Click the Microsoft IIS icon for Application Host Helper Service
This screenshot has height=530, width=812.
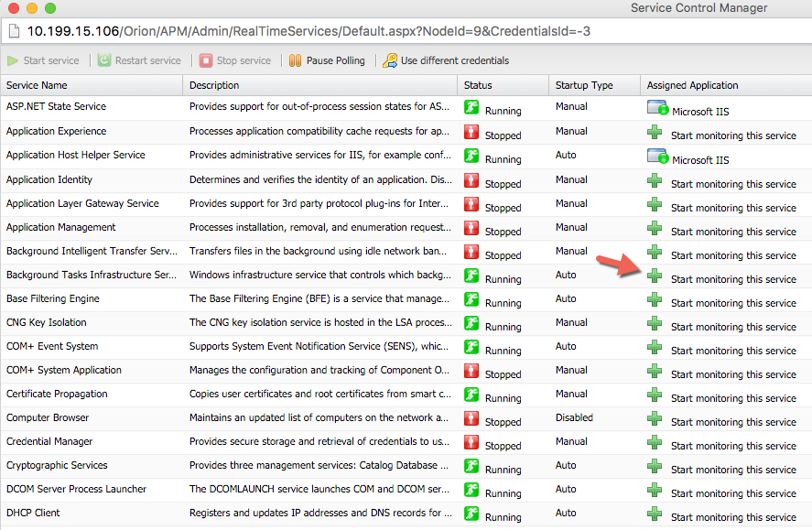click(657, 156)
